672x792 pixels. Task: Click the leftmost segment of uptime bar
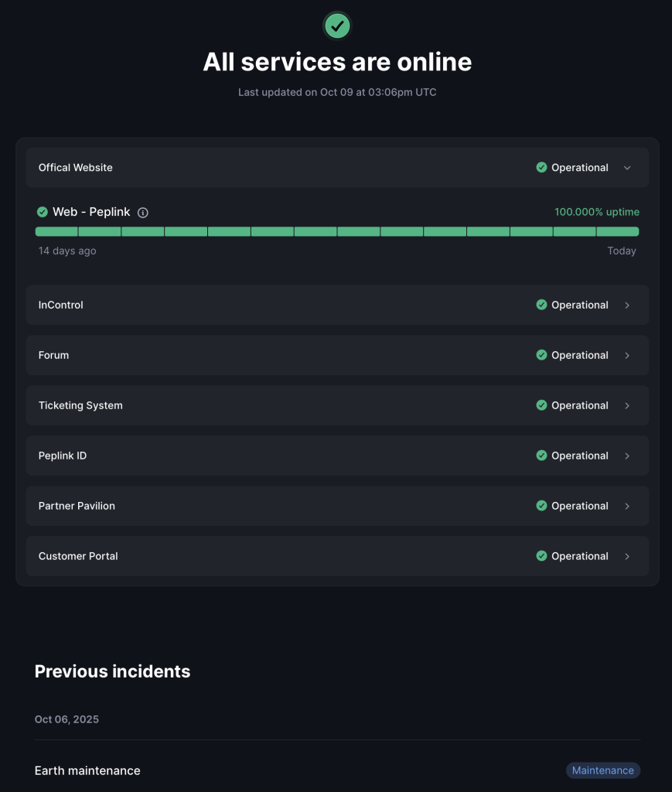(x=56, y=231)
